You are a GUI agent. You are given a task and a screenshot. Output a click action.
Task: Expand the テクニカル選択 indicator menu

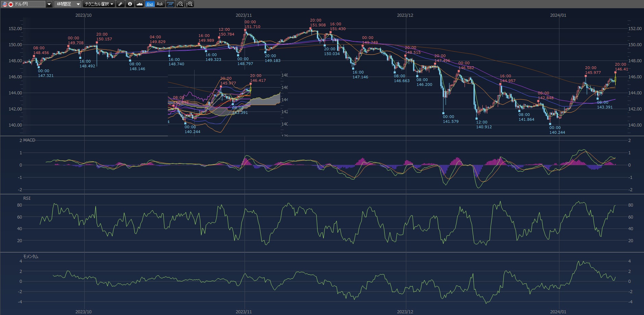click(x=99, y=4)
